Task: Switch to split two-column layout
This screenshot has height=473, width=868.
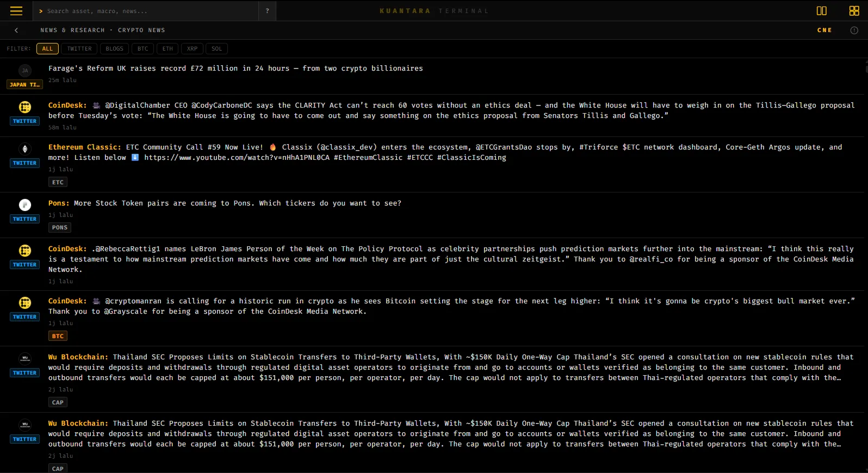Action: tap(821, 11)
